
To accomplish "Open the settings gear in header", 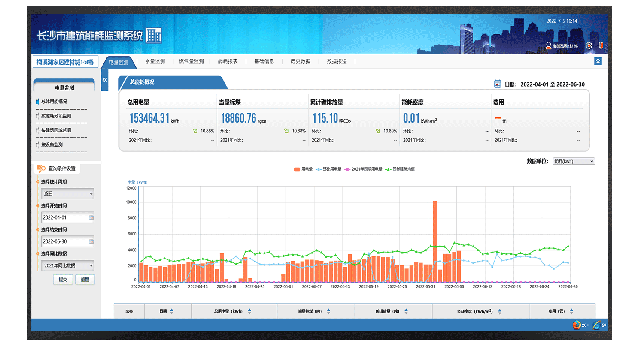I will (x=589, y=45).
